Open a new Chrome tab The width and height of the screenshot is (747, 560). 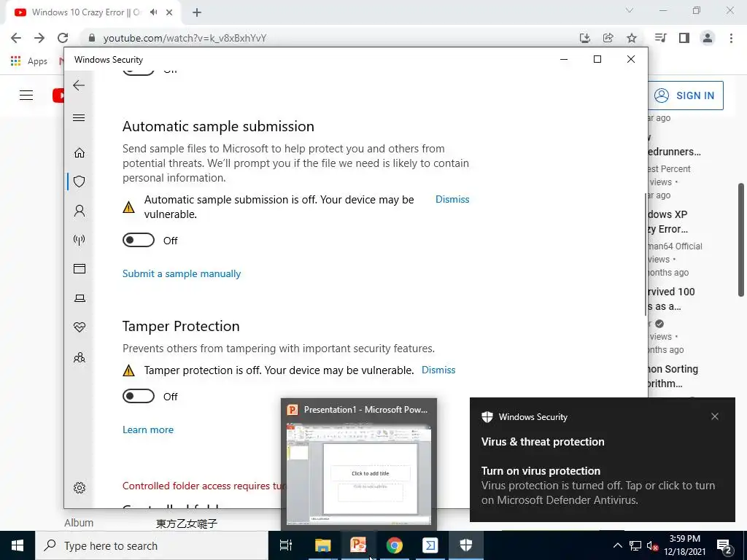click(197, 12)
